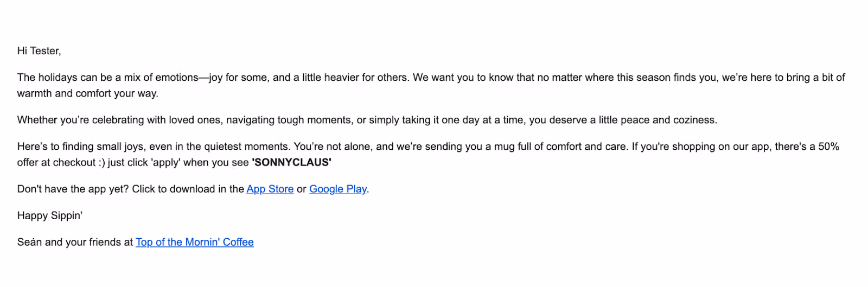Viewport: 868px width, 287px height.
Task: Click the '50%' discount text
Action: [828, 146]
